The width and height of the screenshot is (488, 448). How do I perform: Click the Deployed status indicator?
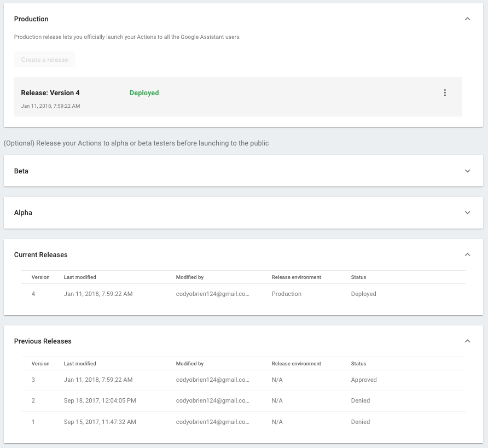point(144,92)
